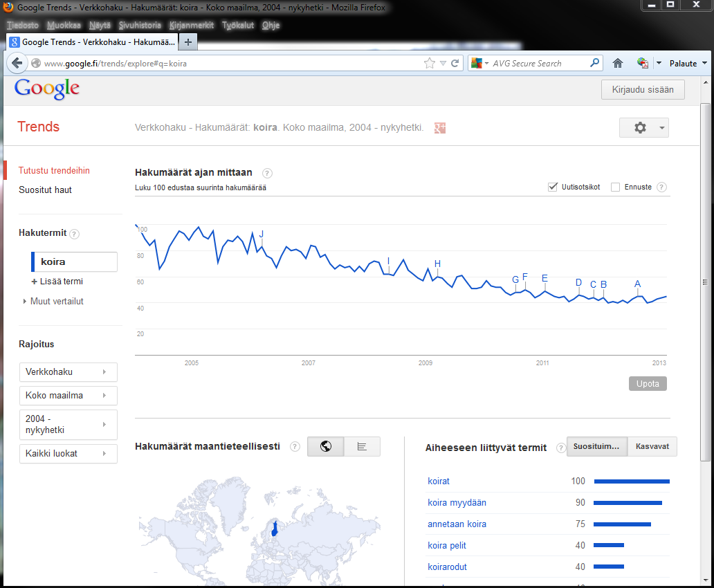Switch to the Kasvavat tab
The image size is (714, 588).
652,446
